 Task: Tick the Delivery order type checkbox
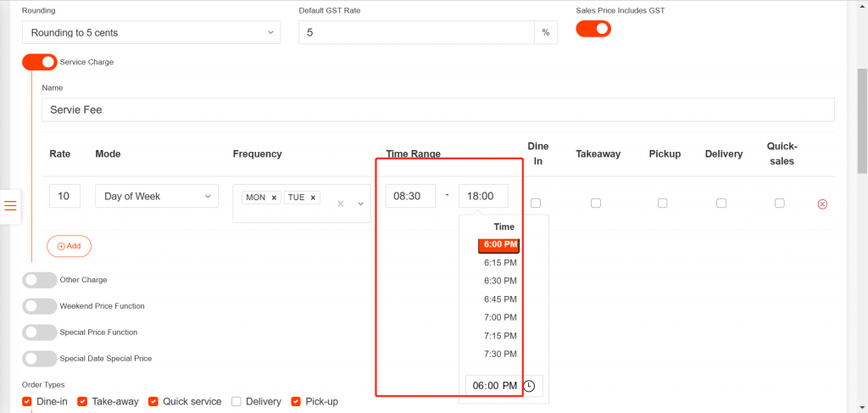tap(236, 401)
